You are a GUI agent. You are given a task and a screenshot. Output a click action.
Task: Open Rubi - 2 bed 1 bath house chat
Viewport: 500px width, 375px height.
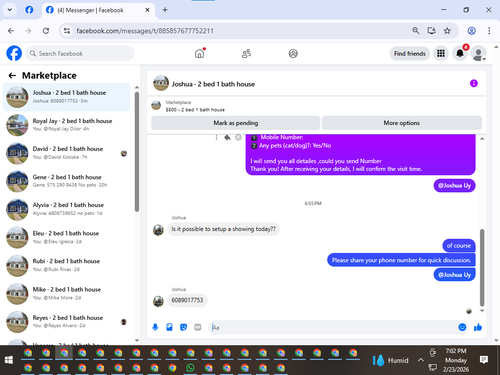[x=67, y=265]
